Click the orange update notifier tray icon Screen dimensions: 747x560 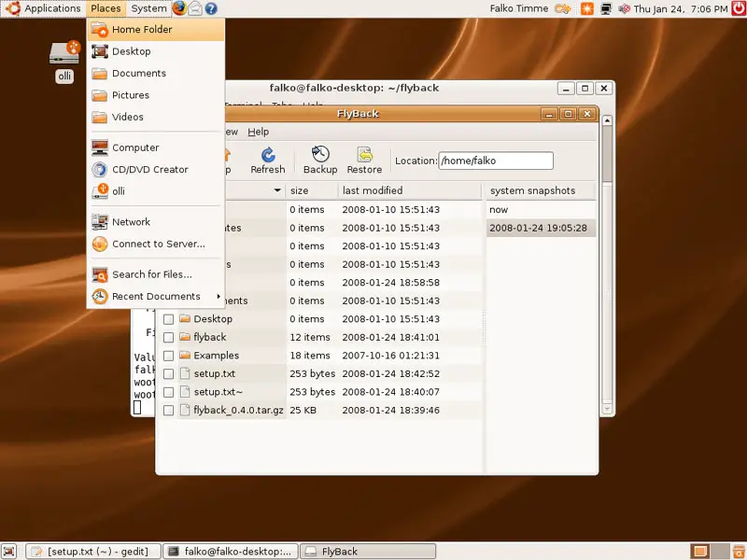587,8
